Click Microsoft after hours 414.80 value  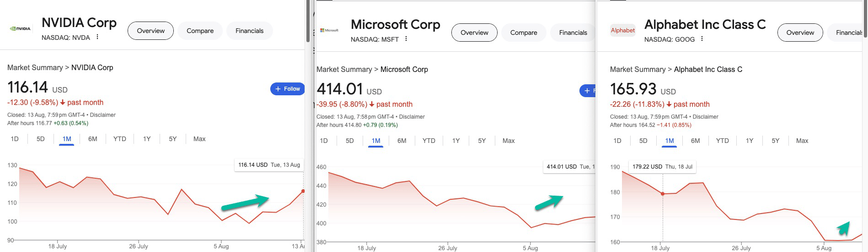pos(353,125)
